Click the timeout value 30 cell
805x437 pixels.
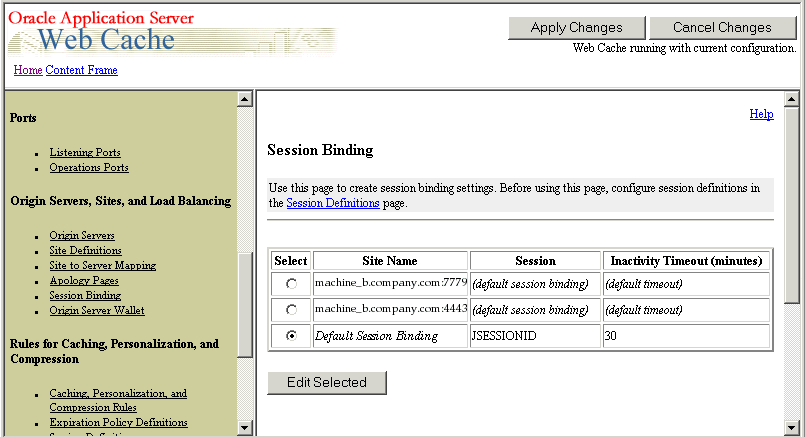[x=686, y=336]
